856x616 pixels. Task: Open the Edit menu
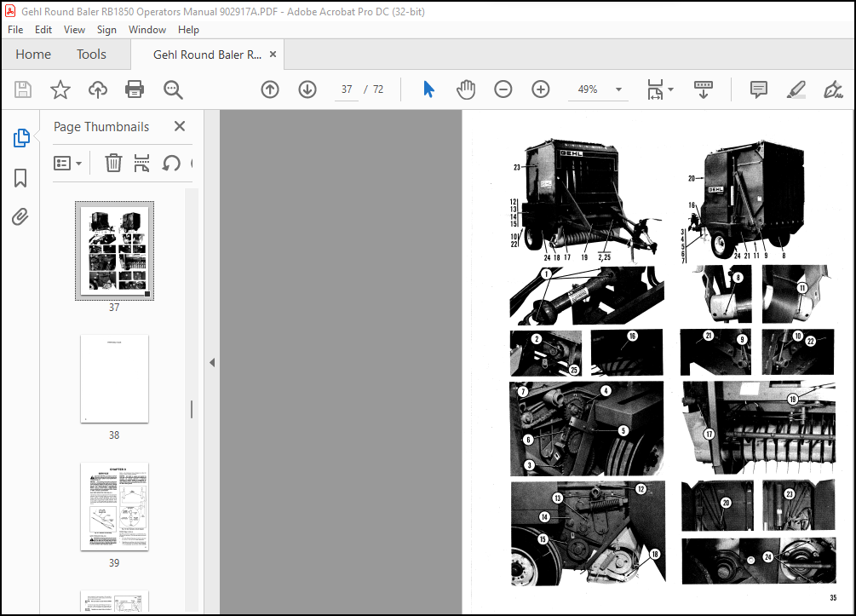(43, 30)
